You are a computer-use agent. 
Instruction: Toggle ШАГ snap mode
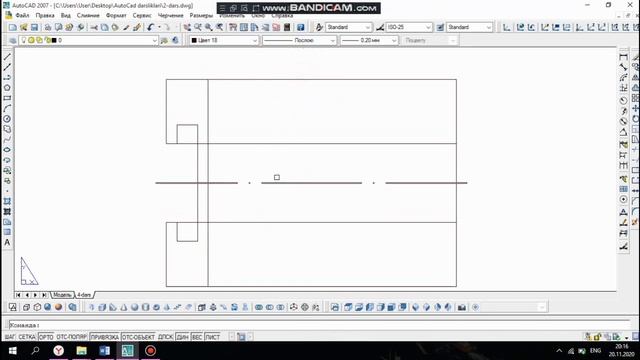pyautogui.click(x=10, y=337)
